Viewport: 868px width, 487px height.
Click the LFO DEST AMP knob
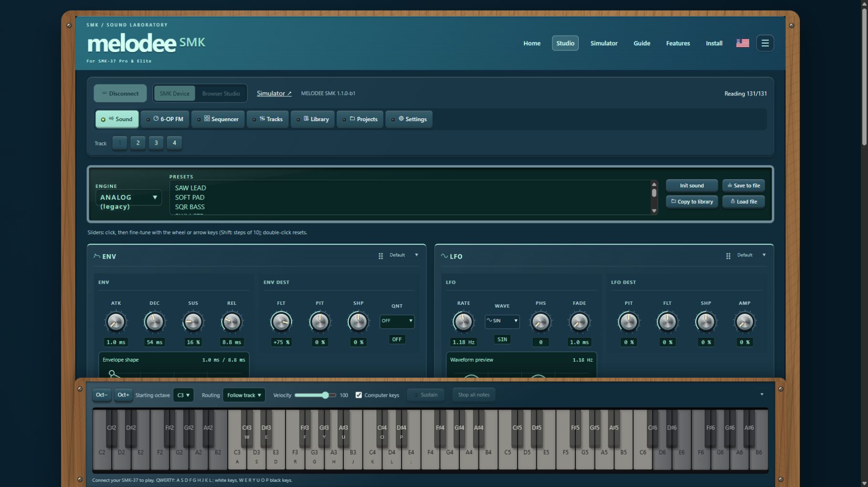[x=744, y=322]
